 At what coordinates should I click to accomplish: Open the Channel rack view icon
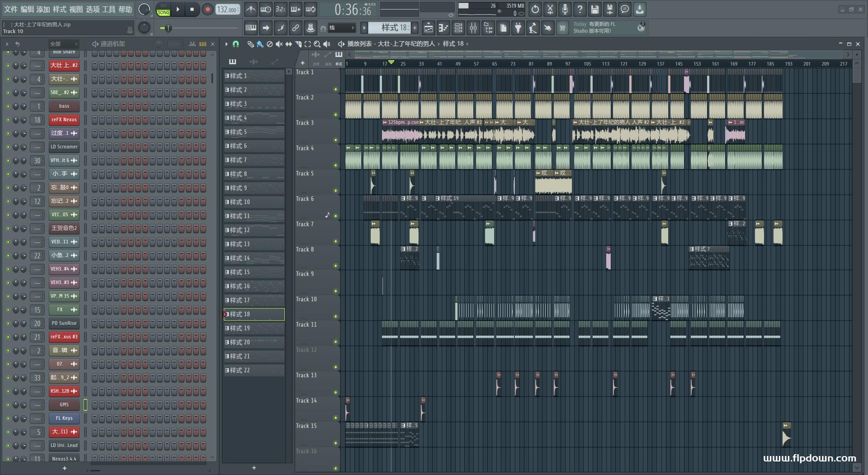(x=458, y=28)
